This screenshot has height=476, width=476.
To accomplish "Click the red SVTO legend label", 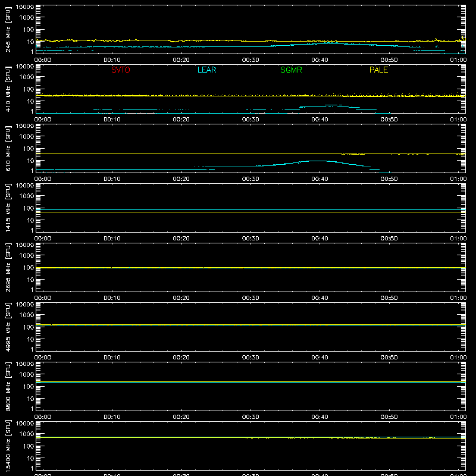I will pos(121,70).
